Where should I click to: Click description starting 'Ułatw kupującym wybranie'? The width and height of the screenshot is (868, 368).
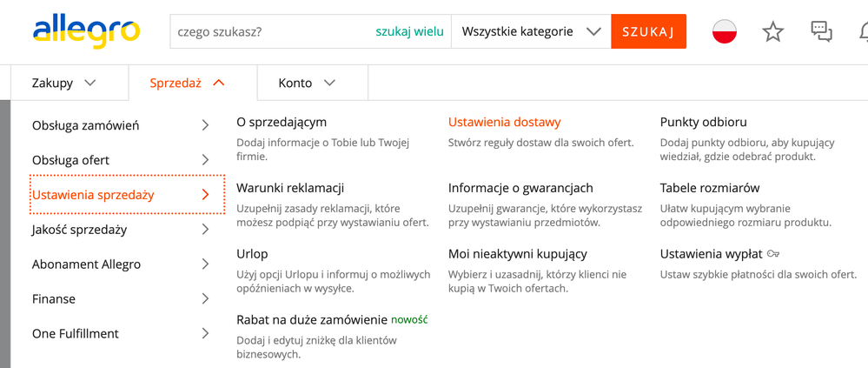[746, 216]
